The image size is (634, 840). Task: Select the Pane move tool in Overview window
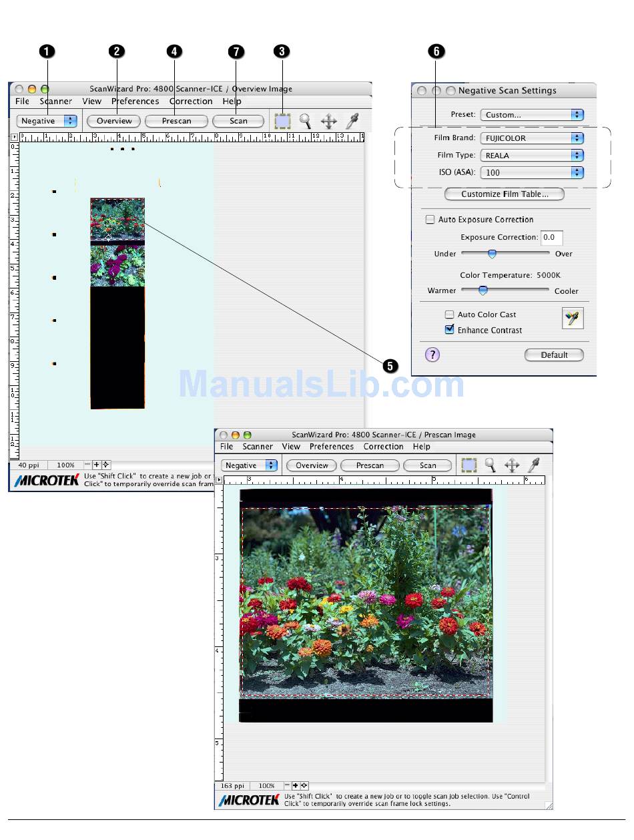coord(328,121)
